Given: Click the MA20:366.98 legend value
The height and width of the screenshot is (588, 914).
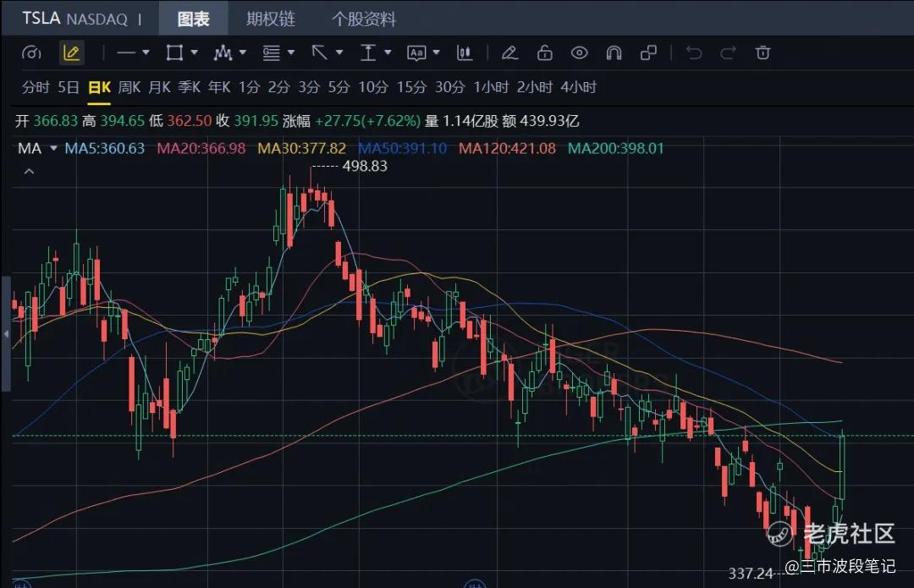Looking at the screenshot, I should tap(201, 149).
